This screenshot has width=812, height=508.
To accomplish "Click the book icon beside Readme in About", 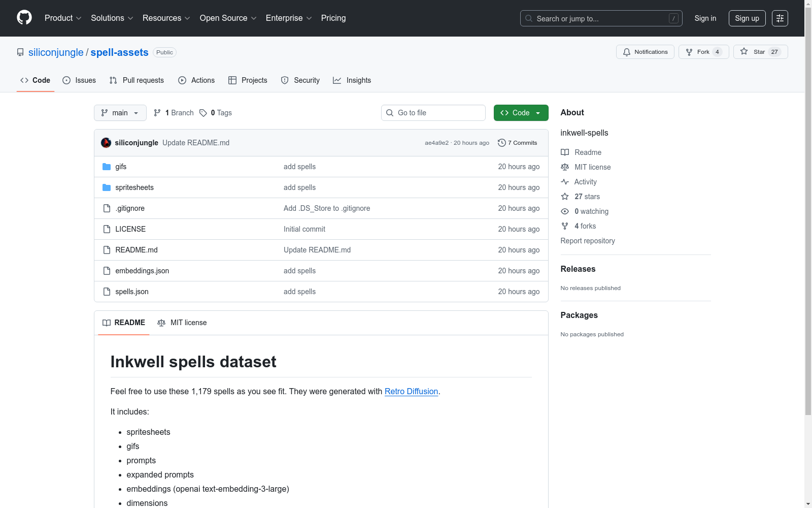I will (565, 152).
